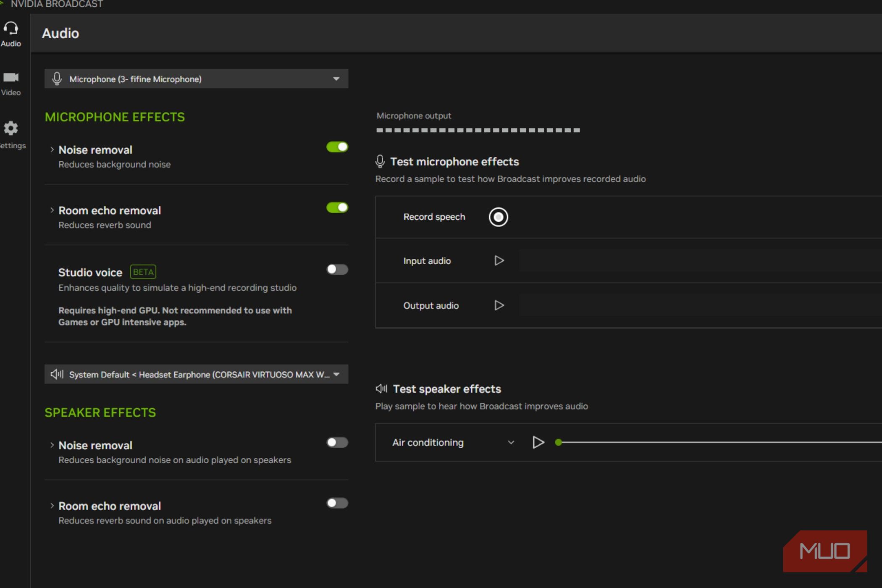This screenshot has height=588, width=882.
Task: Play the Air conditioning speaker sample
Action: coord(538,442)
